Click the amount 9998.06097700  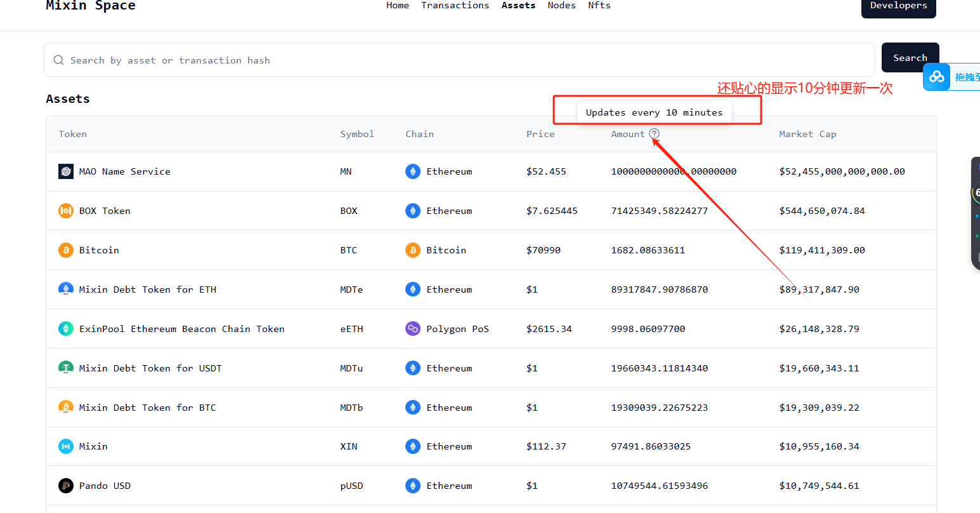(648, 329)
